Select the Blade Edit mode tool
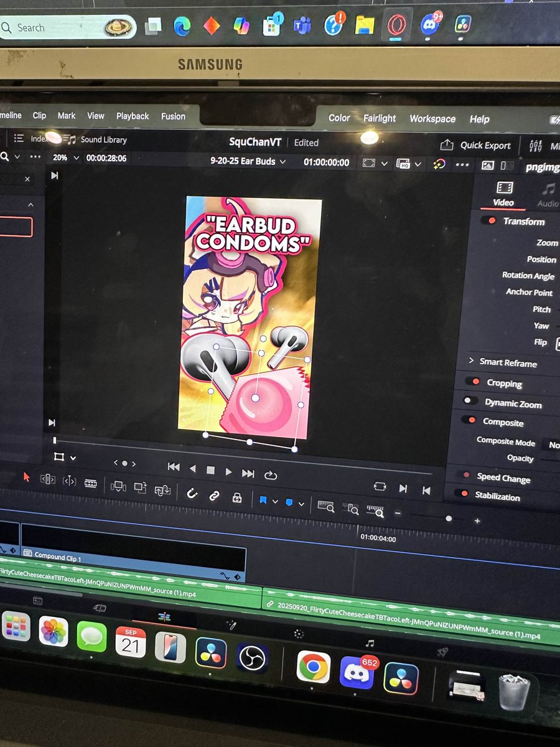 tap(90, 482)
